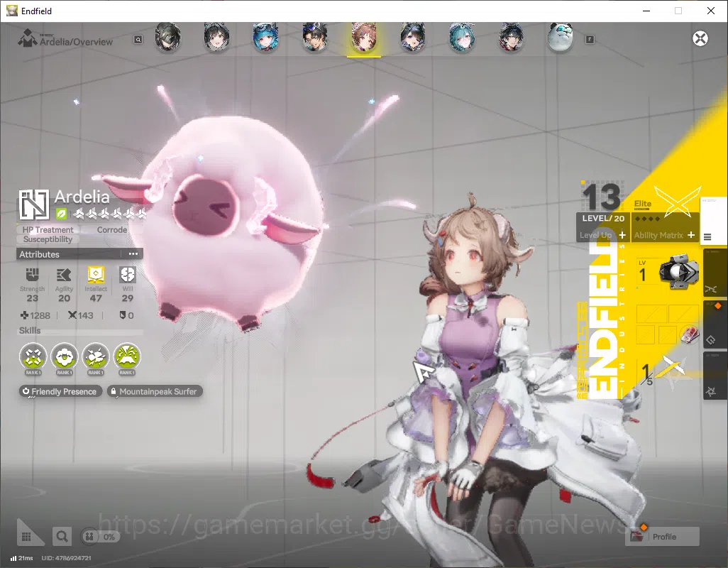The image size is (728, 568).
Task: Click the 0% trust indicator pill
Action: point(99,537)
